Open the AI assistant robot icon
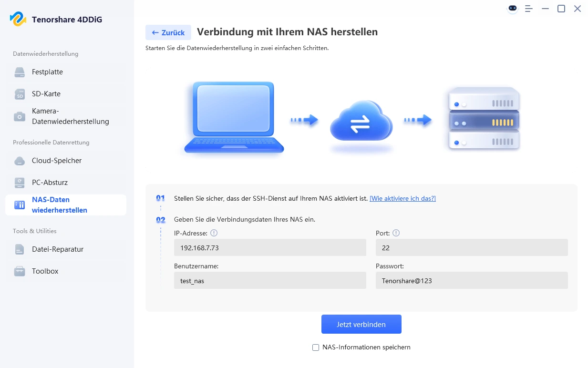The image size is (588, 368). [x=512, y=9]
